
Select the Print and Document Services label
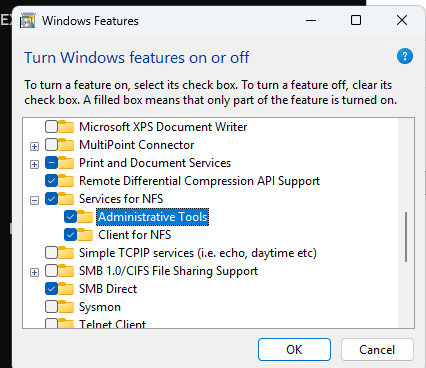click(155, 163)
